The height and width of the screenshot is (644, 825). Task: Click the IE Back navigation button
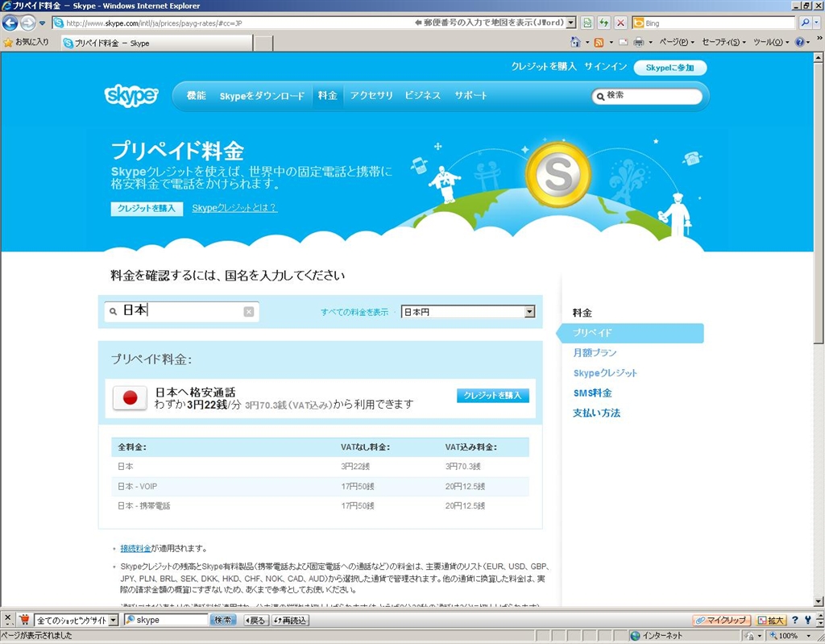click(x=10, y=23)
